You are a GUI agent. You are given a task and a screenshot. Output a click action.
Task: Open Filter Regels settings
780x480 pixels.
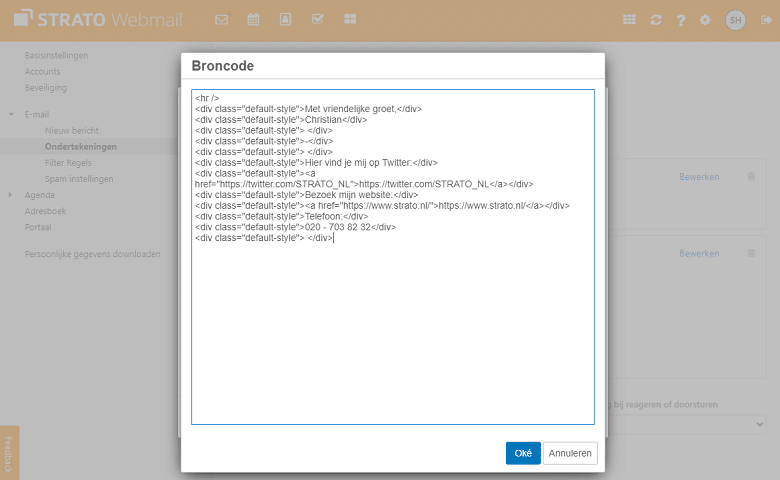68,163
